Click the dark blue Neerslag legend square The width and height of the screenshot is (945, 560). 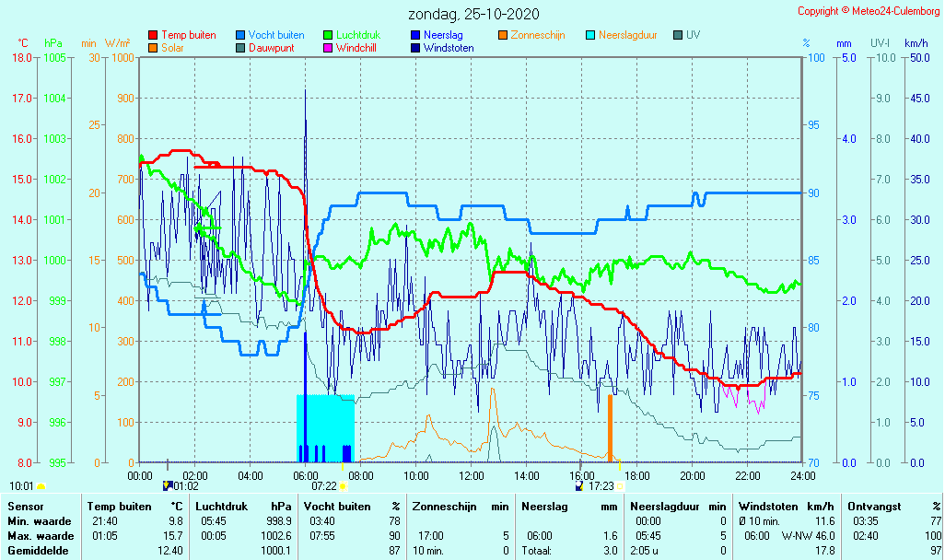tap(414, 35)
